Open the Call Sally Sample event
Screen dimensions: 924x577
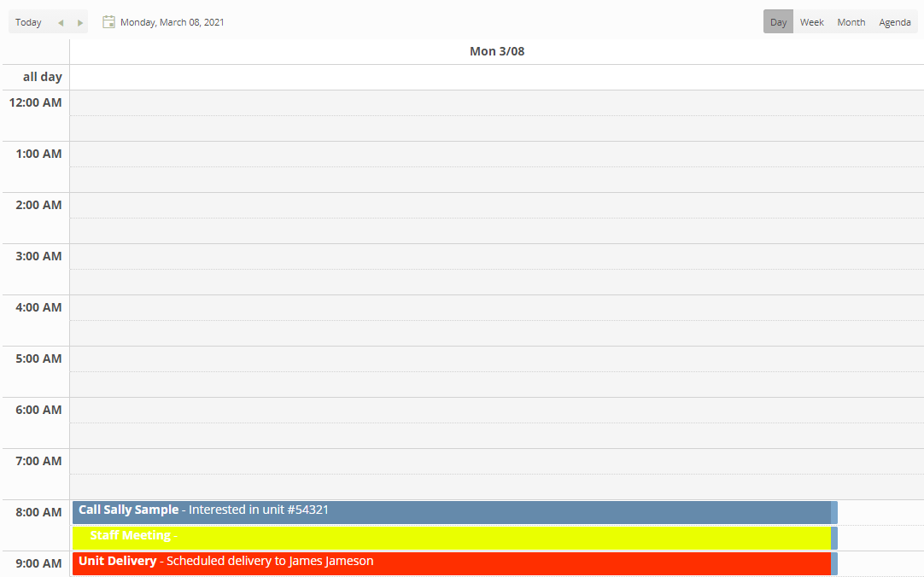(454, 512)
